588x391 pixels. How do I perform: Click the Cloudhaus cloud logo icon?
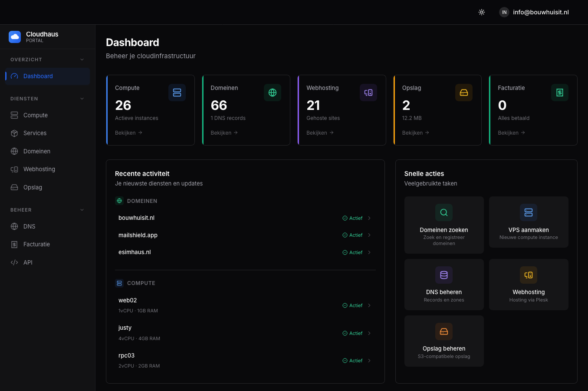pos(14,37)
